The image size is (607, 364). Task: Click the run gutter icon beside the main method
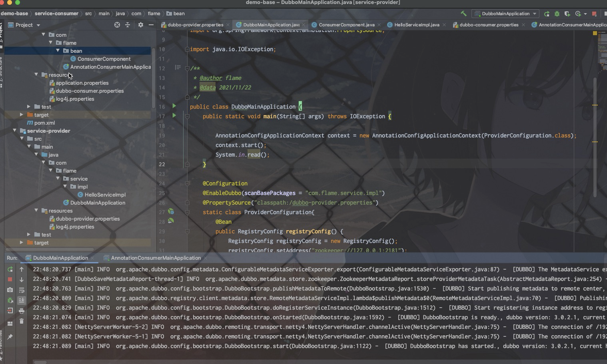(174, 115)
